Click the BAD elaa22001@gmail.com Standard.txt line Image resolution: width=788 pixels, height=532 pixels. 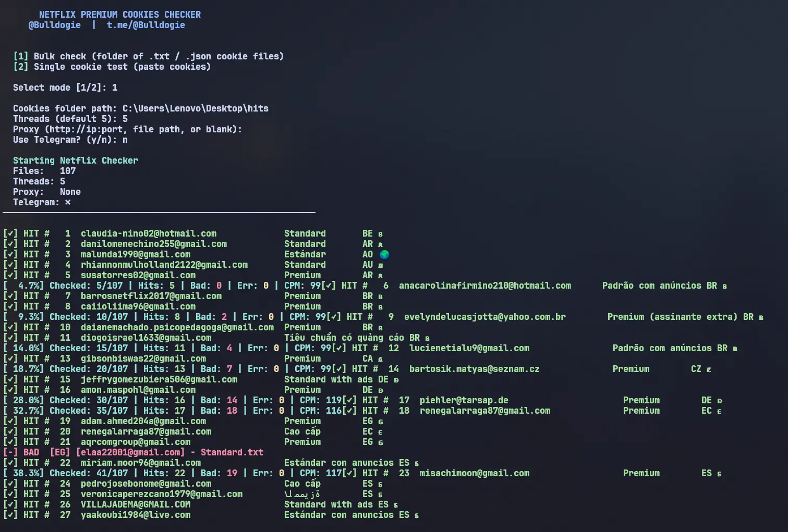click(x=133, y=452)
